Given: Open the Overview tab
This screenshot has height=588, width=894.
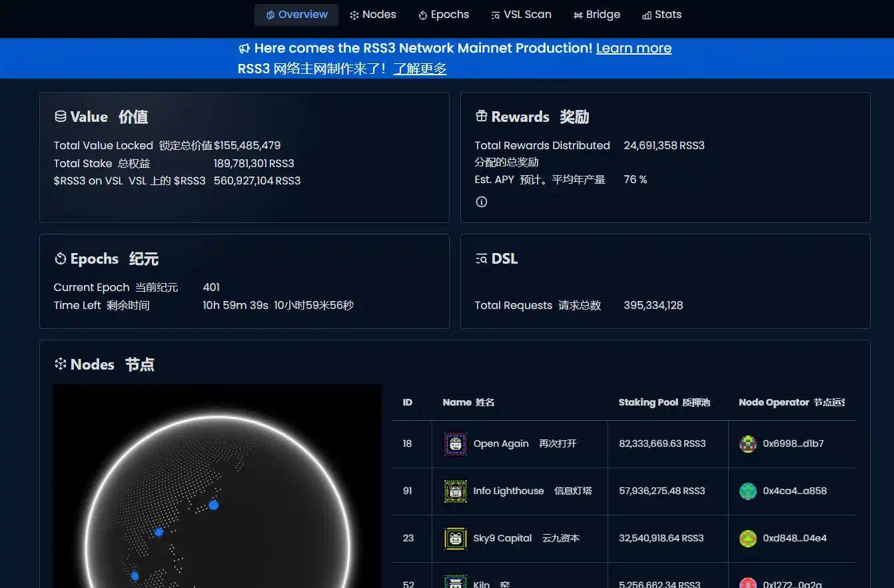Looking at the screenshot, I should [296, 15].
